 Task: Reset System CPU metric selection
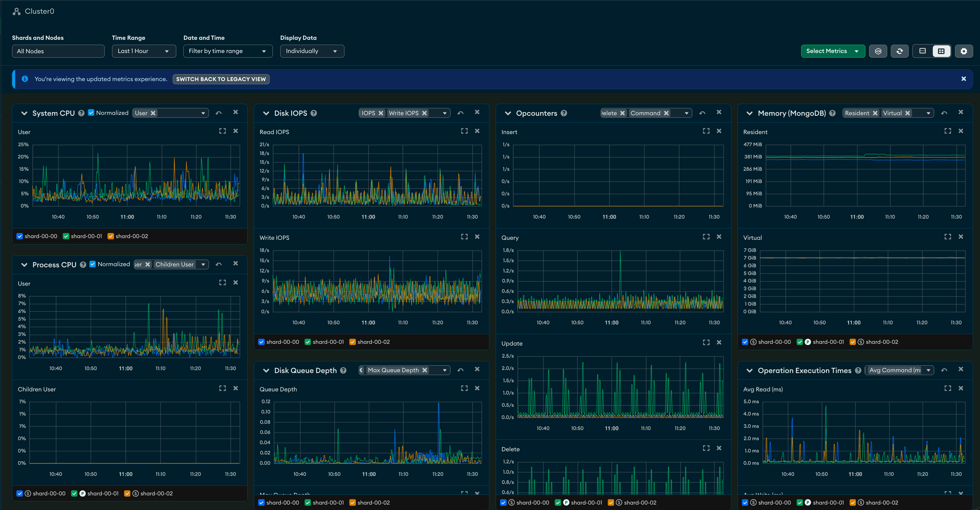[x=218, y=113]
